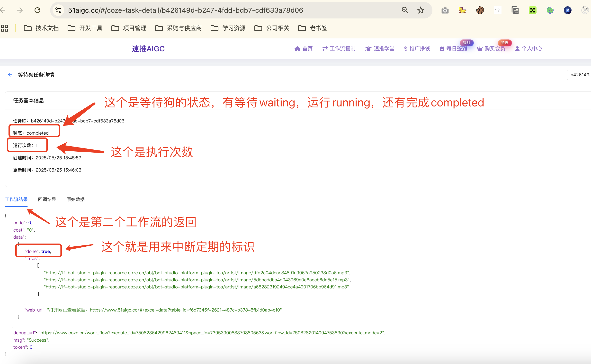Viewport: 591px width, 364px height.
Task: Open the 项目管理 bookmark folder
Action: coord(129,28)
